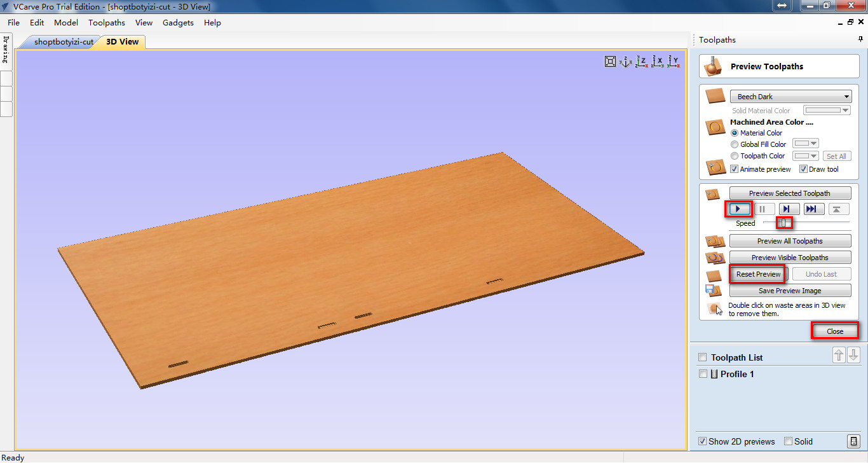View the model along the Y axis

tap(674, 61)
